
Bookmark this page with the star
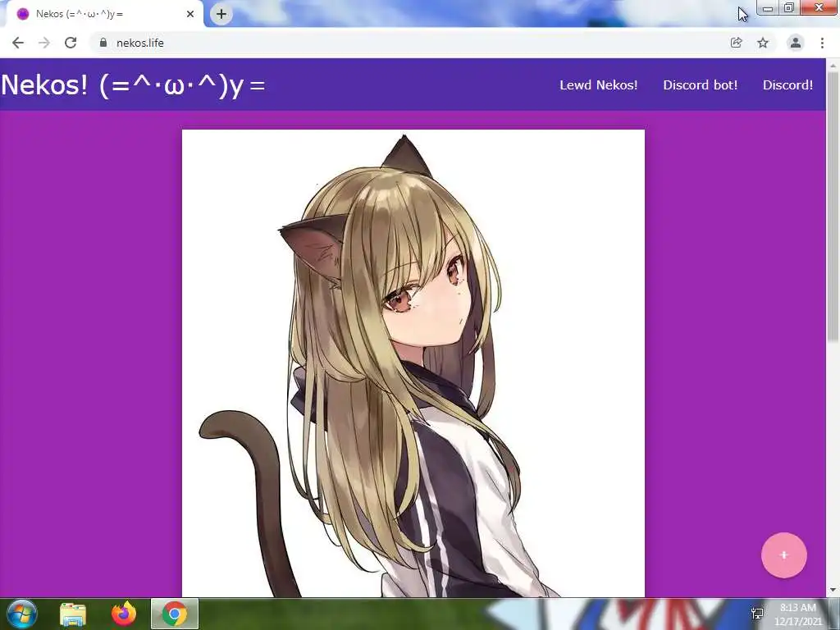[763, 43]
